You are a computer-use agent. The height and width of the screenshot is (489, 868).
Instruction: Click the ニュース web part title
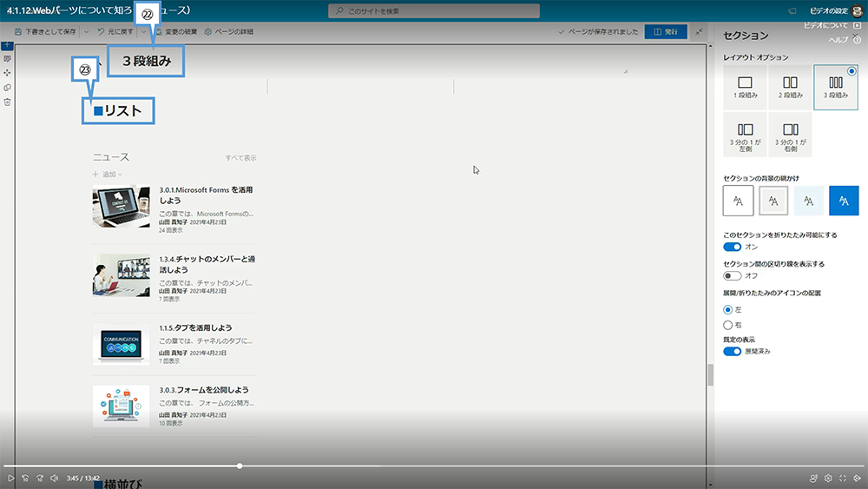point(111,157)
